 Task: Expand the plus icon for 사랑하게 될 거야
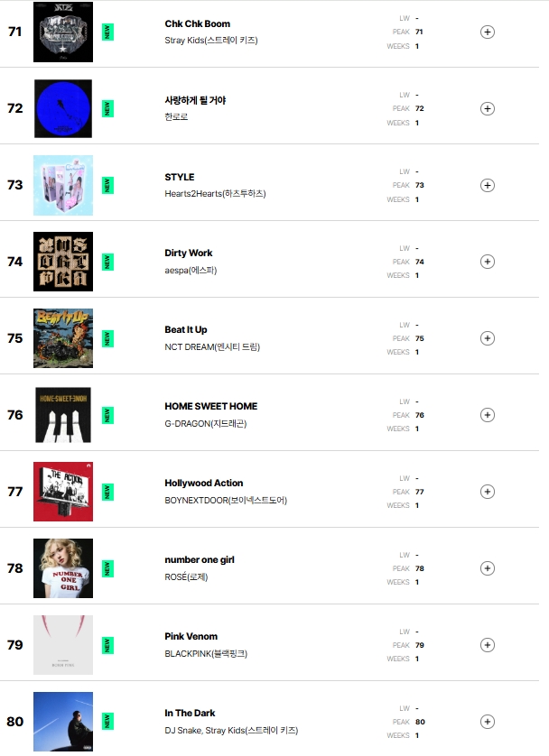pyautogui.click(x=488, y=108)
